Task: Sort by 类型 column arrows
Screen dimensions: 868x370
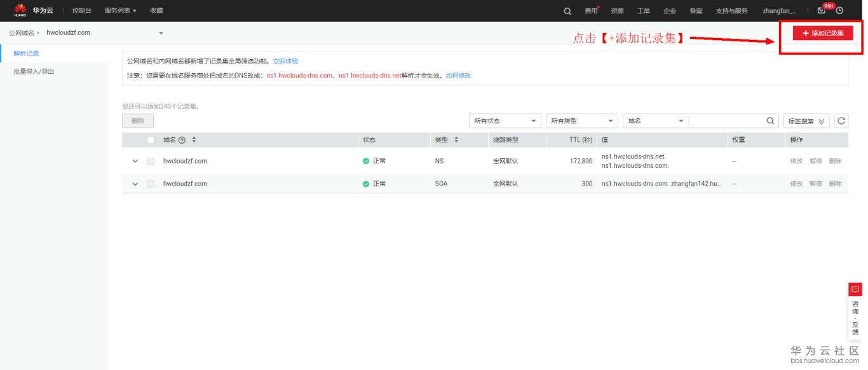Action: point(456,140)
